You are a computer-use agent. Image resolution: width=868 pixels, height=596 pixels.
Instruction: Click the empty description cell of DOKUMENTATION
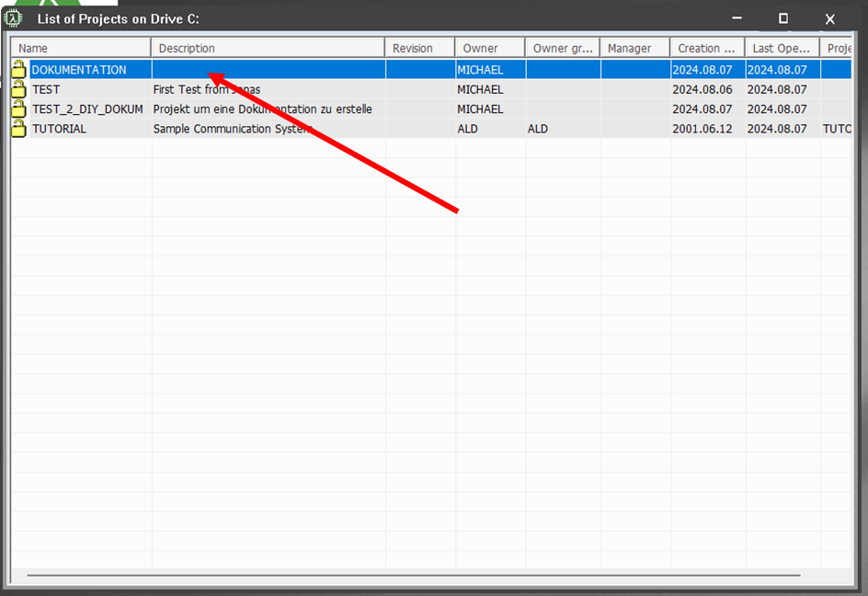(x=268, y=70)
